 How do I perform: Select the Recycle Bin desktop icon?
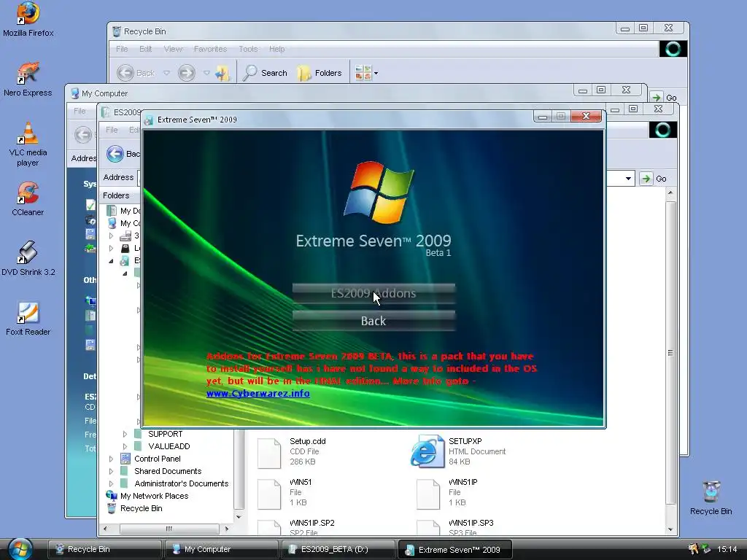coord(711,497)
